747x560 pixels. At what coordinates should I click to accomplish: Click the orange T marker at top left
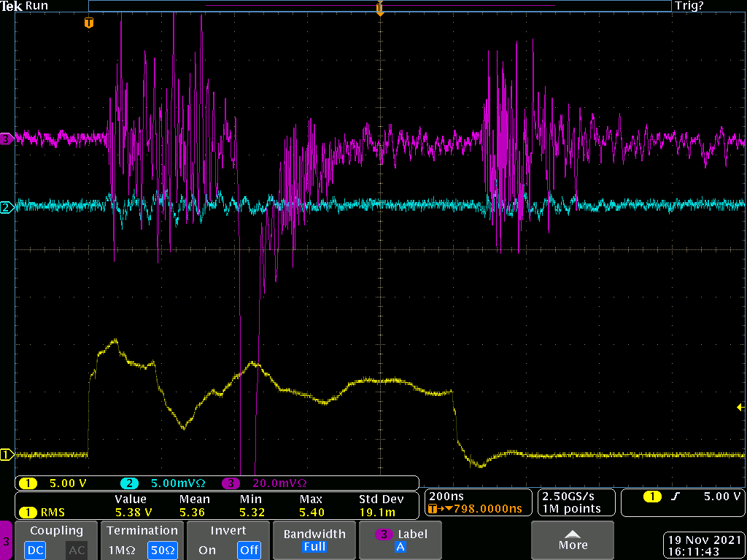[x=89, y=23]
